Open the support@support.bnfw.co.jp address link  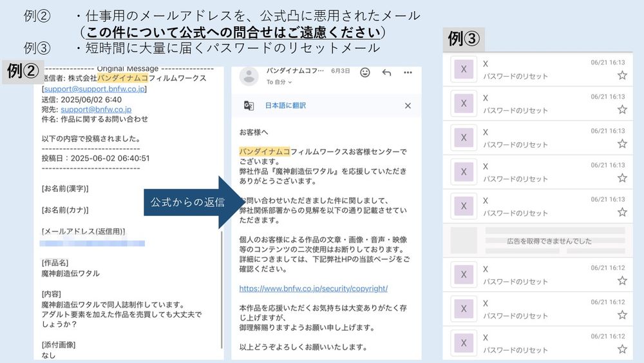(94, 89)
